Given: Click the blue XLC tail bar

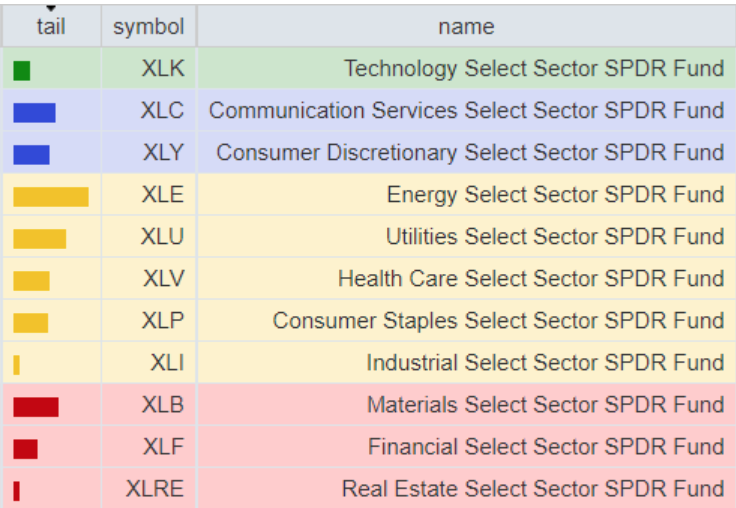Looking at the screenshot, I should 34,112.
